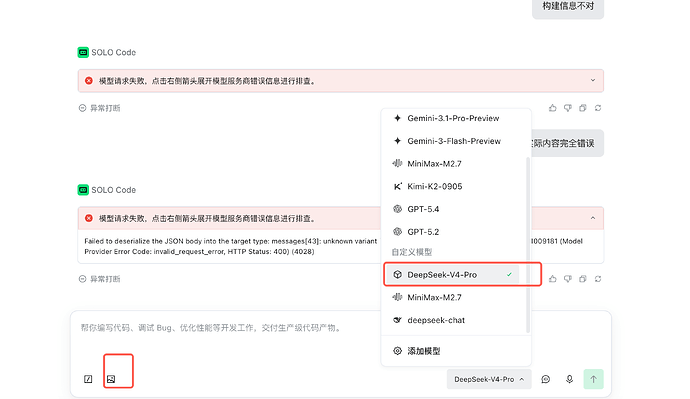Click chat bubble icon next to model selector
This screenshot has height=399, width=690.
click(546, 379)
